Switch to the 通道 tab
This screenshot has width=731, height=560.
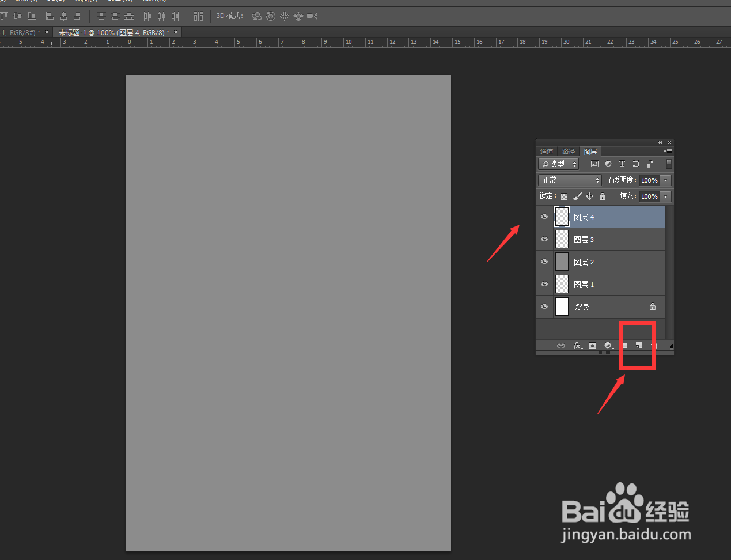(x=547, y=152)
